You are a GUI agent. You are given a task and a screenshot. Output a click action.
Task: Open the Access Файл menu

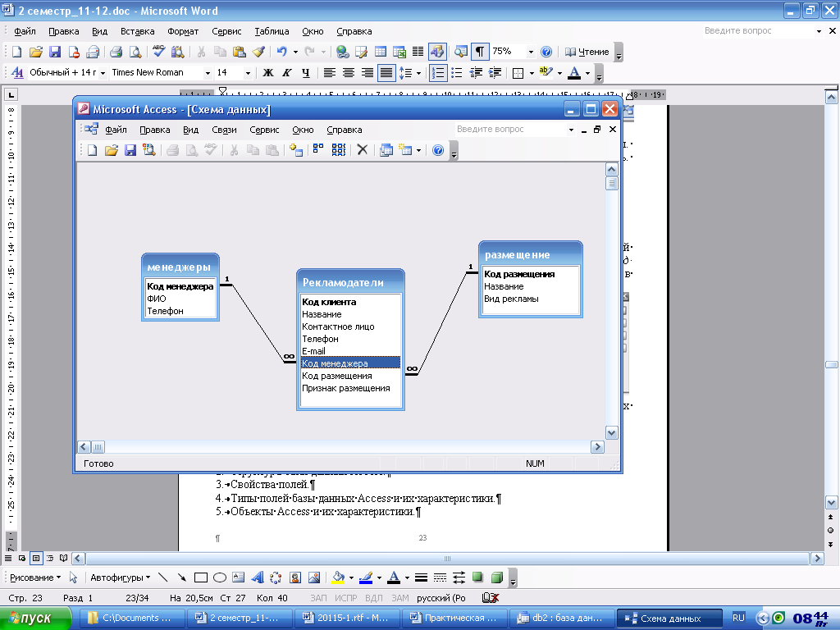pos(116,130)
